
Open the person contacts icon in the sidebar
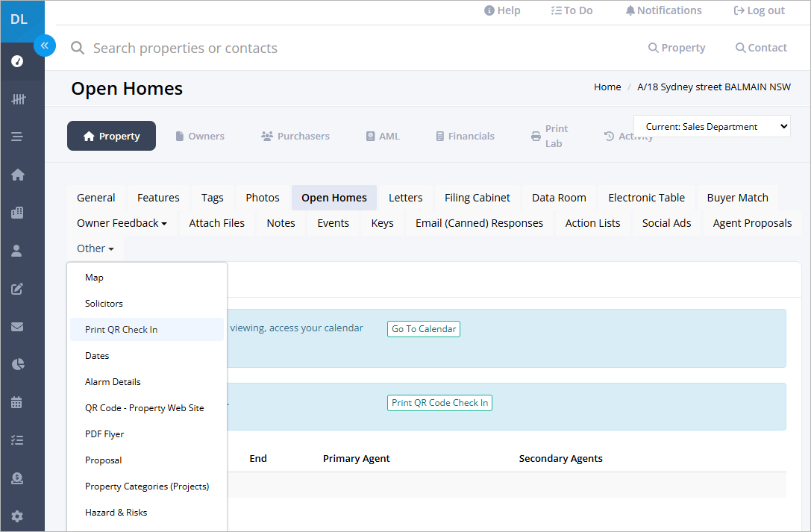point(16,251)
